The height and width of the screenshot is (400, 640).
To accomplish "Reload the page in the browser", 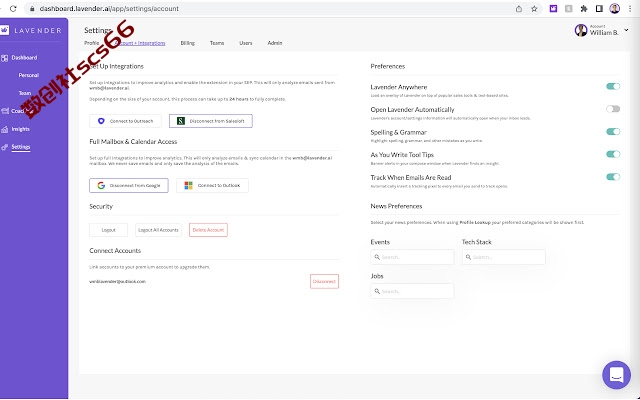I will (13, 9).
